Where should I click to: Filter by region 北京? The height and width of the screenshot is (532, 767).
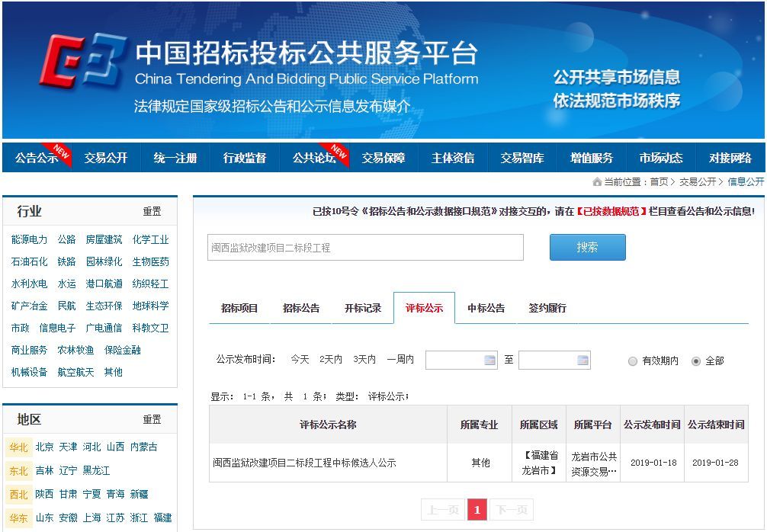(x=44, y=447)
